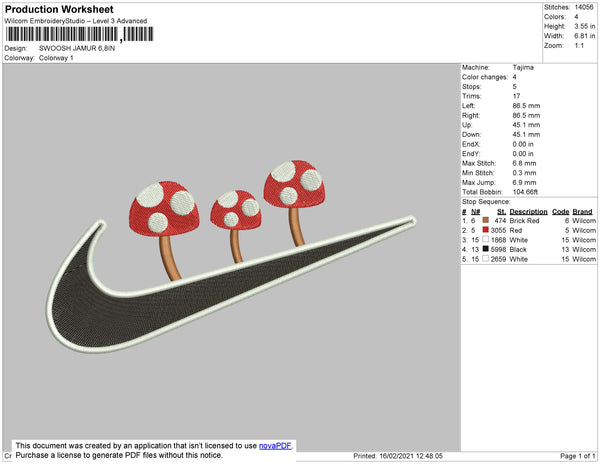
Task: Click the Max Jump value 6.9 mm
Action: pos(524,182)
